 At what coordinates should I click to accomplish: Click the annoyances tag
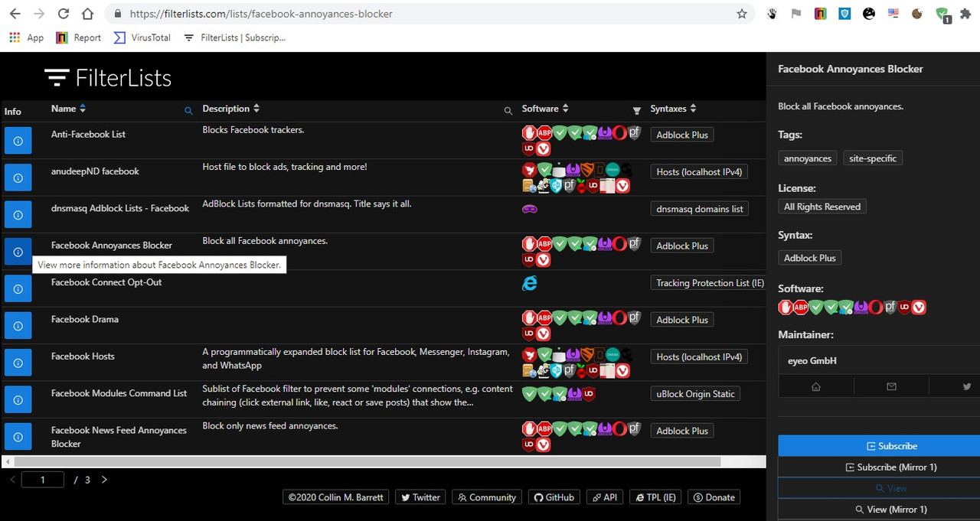808,158
